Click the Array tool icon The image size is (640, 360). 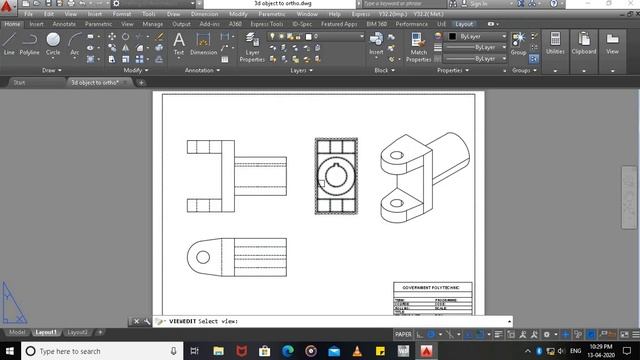pos(140,59)
